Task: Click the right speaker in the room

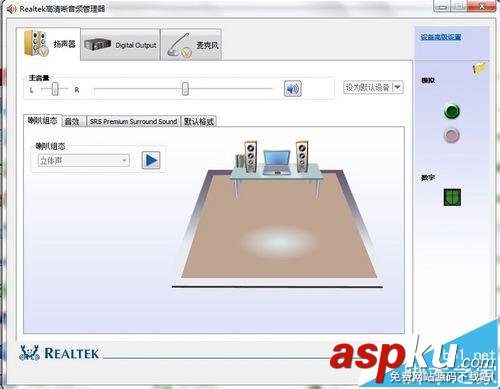Action: (x=302, y=157)
